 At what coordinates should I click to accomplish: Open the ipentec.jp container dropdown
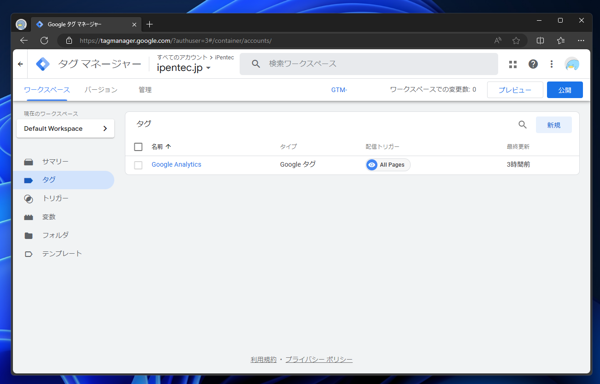(x=184, y=68)
